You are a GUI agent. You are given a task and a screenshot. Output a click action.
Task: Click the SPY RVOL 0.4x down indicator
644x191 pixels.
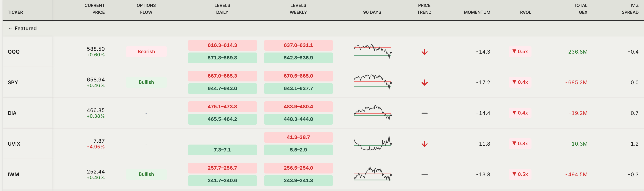tap(520, 82)
